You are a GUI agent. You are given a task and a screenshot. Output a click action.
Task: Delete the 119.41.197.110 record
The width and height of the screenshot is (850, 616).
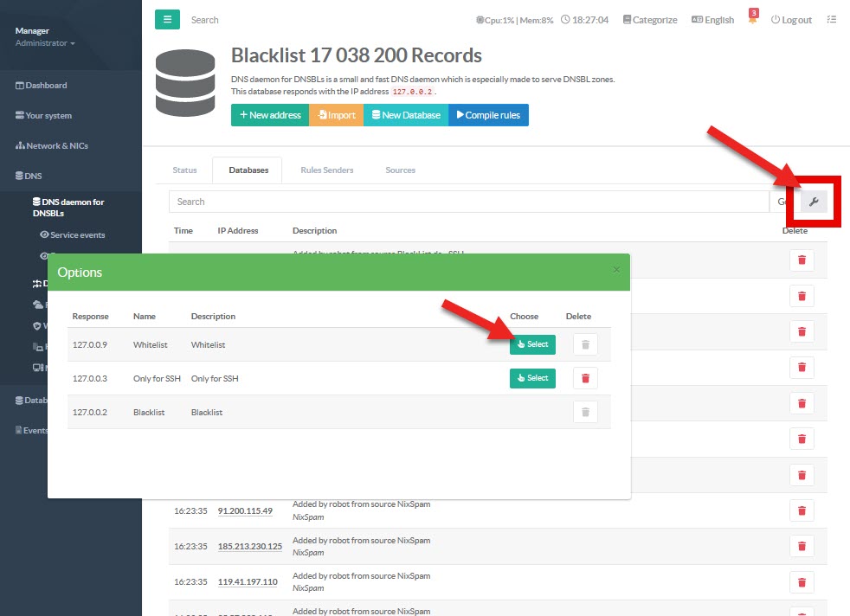[802, 582]
